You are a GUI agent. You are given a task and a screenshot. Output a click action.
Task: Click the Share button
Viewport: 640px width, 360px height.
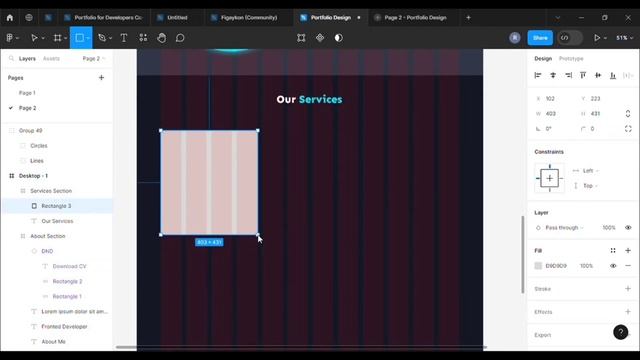[540, 38]
